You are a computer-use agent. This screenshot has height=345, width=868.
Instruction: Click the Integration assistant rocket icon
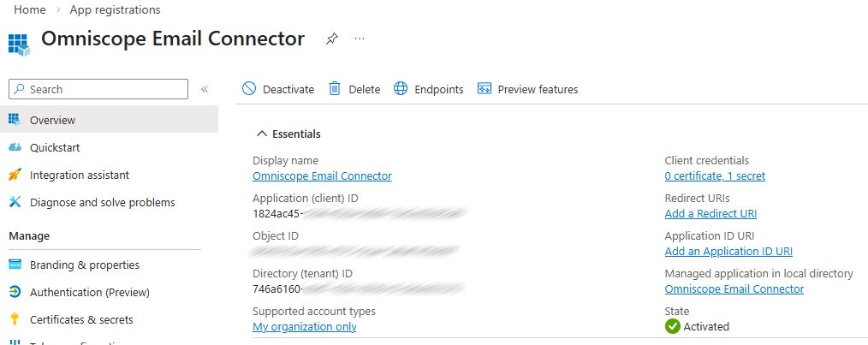click(15, 175)
